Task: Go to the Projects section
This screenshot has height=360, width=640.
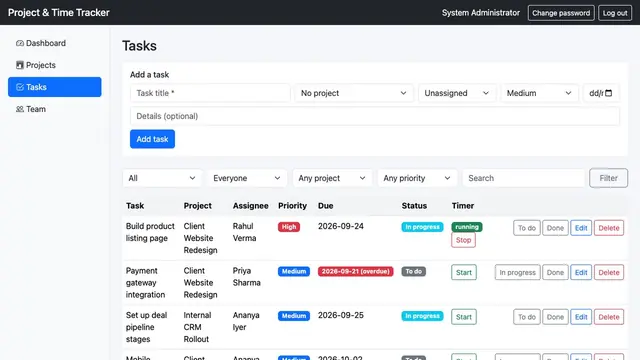Action: pyautogui.click(x=55, y=65)
